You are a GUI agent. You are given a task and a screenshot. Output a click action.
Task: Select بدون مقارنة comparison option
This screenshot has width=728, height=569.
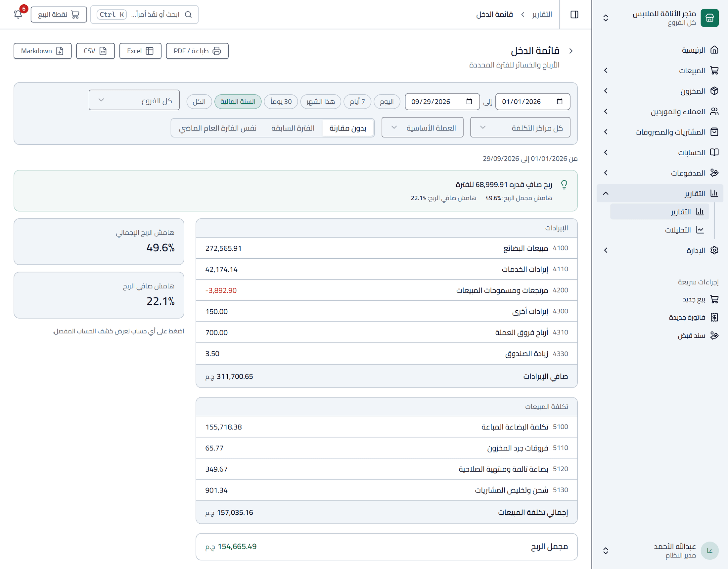point(348,128)
